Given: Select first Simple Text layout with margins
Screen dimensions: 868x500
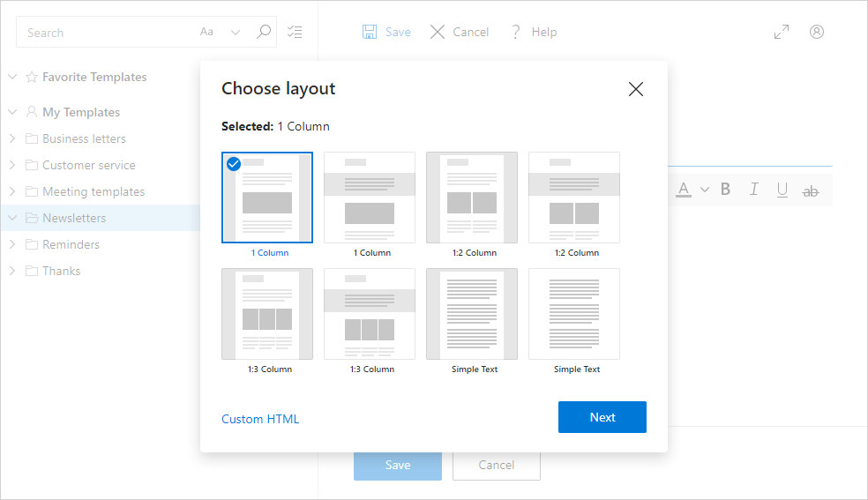Looking at the screenshot, I should tap(472, 314).
